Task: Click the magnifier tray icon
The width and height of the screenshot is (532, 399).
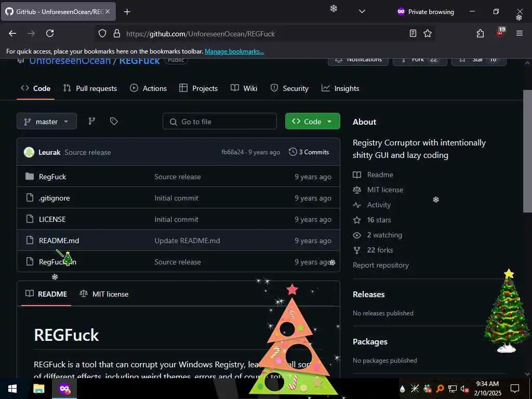Action: tap(440, 389)
